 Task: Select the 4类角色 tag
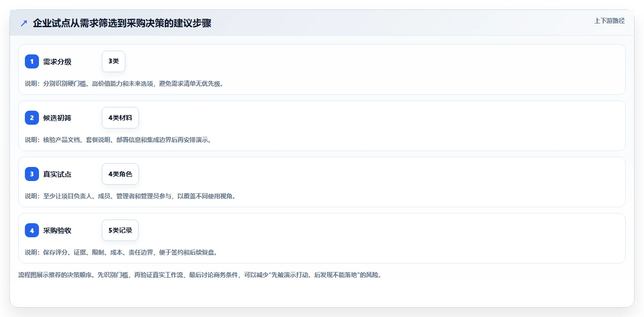[120, 174]
